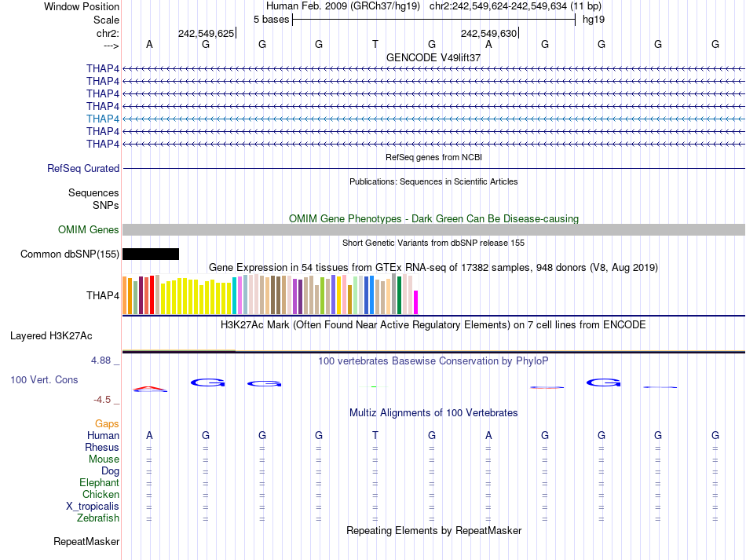
Task: Click the light-blue highlighted THAP4 transcript label
Action: click(x=103, y=119)
